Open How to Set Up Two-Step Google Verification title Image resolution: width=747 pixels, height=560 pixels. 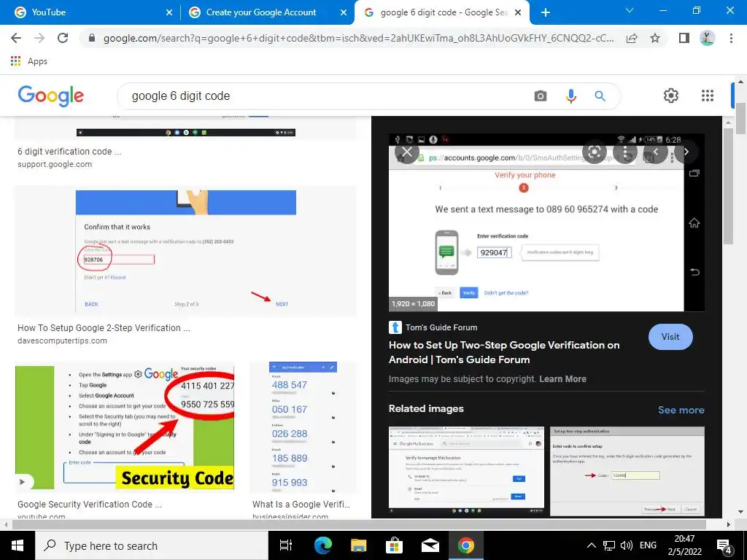click(504, 352)
